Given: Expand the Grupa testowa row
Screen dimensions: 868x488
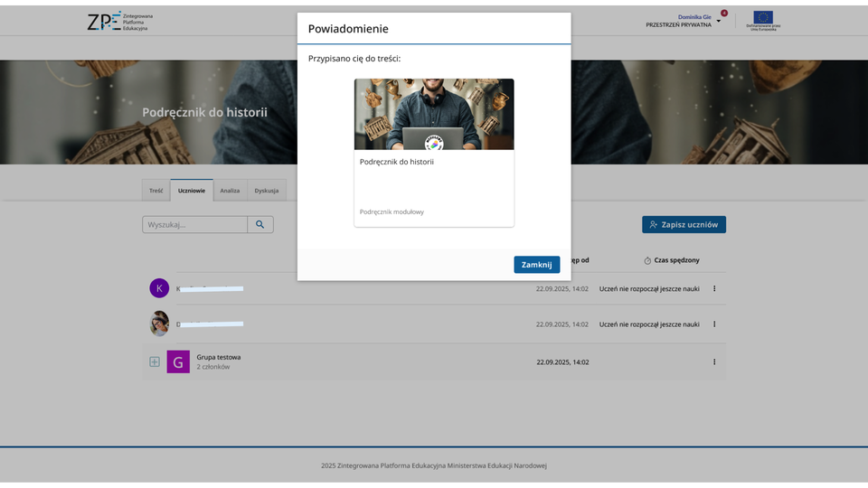Looking at the screenshot, I should [155, 361].
